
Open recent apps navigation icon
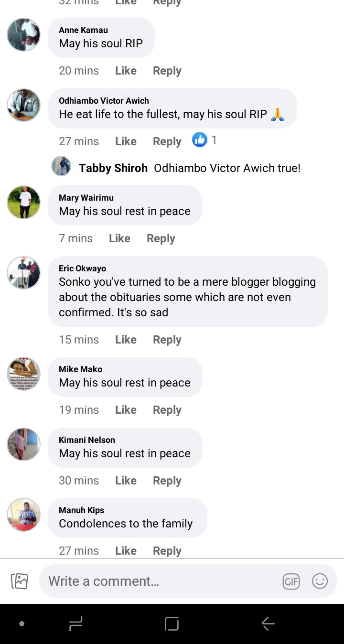75,623
